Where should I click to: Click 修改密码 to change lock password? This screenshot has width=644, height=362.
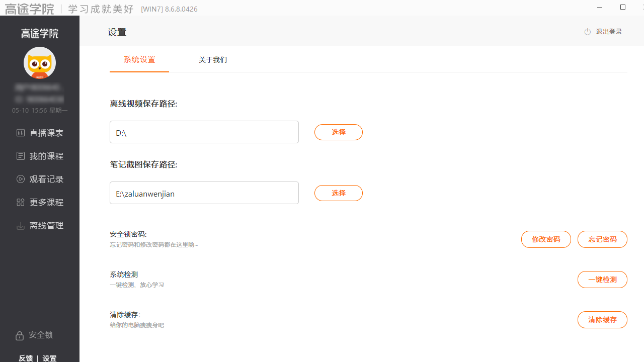546,239
